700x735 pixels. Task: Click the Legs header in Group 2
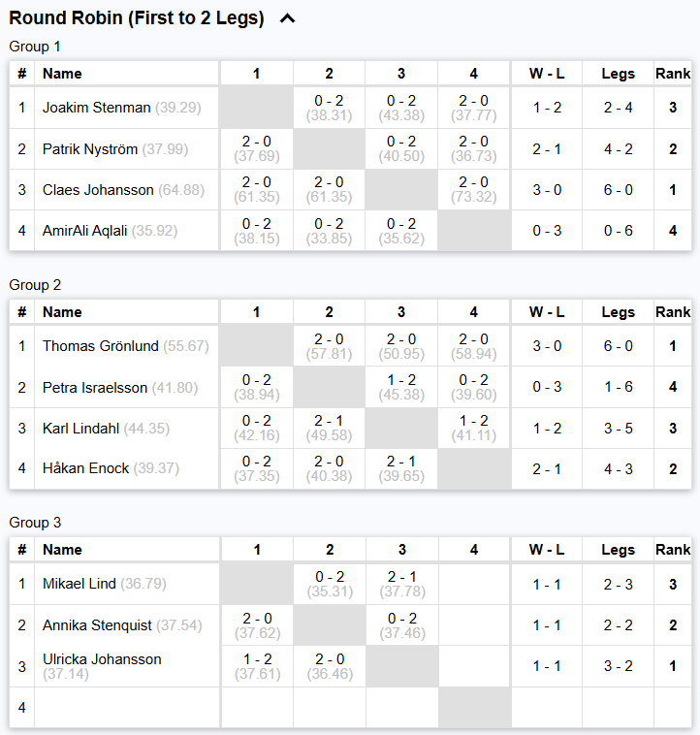(618, 312)
